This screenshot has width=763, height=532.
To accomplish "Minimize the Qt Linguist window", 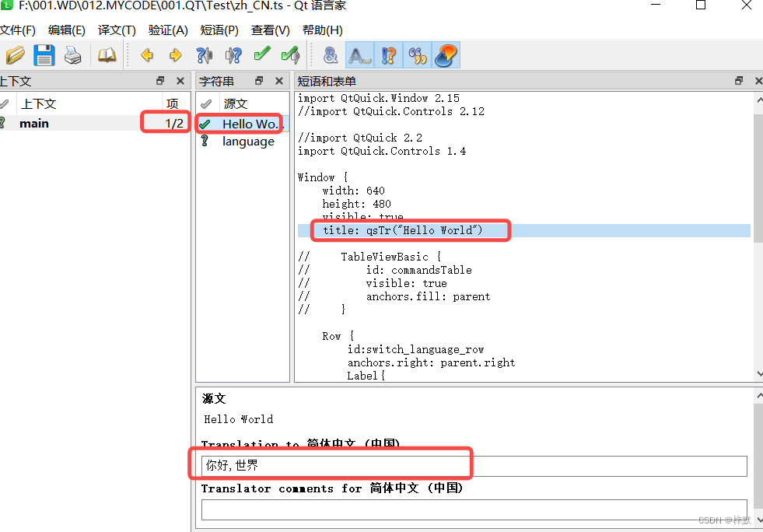I will [x=656, y=5].
